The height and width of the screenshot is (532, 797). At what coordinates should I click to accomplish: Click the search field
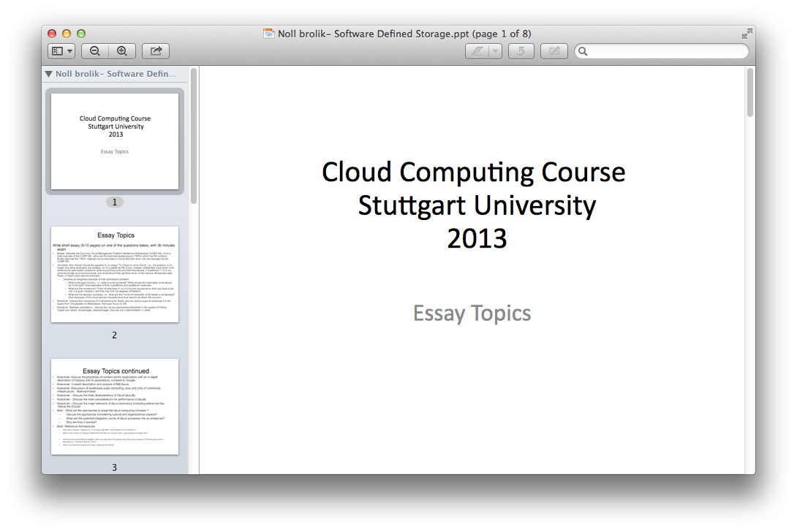click(661, 51)
